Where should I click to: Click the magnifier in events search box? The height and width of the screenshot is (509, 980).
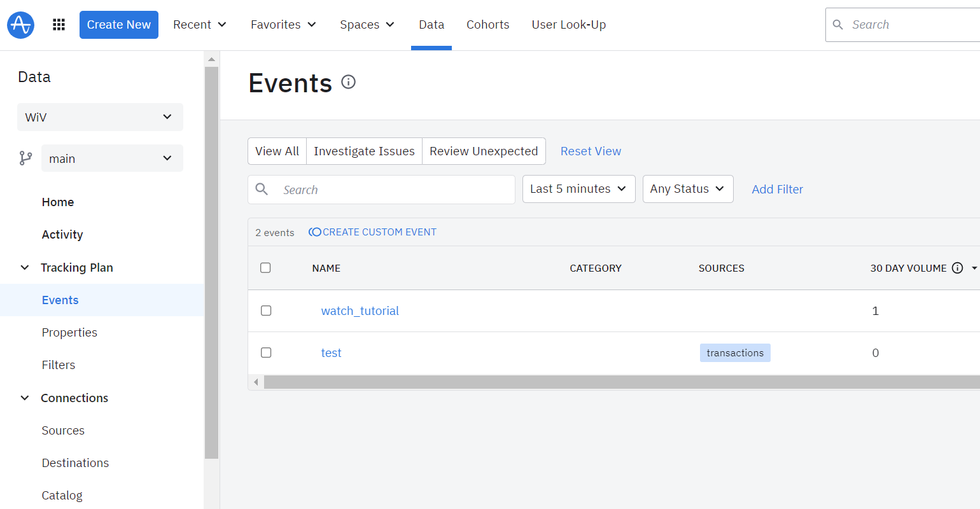(262, 189)
